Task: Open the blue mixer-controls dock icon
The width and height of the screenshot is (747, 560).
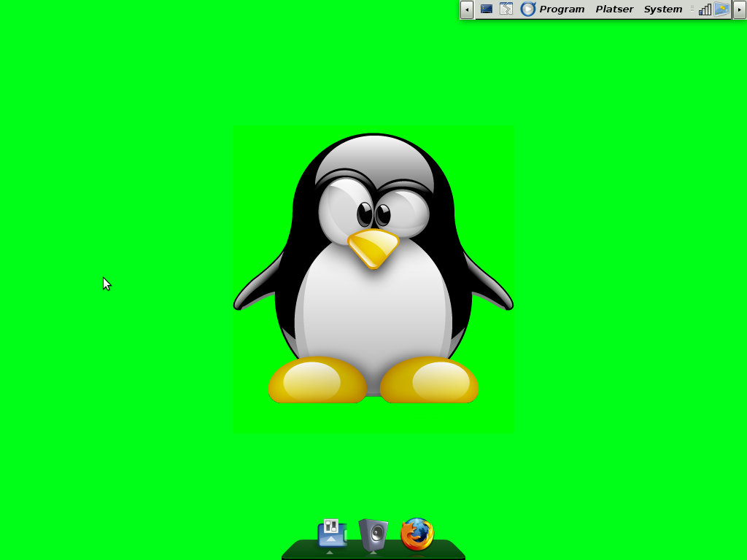Action: [x=332, y=533]
